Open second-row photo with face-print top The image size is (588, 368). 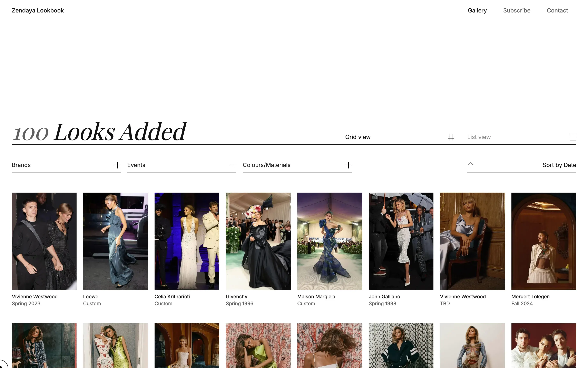472,346
